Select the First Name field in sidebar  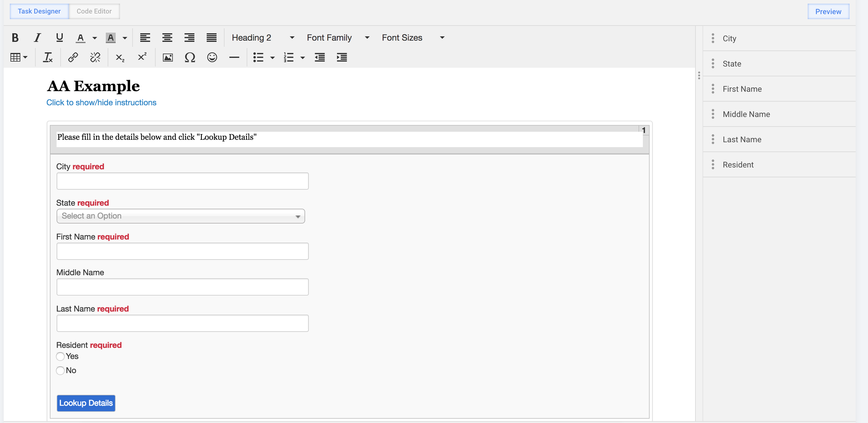click(779, 89)
